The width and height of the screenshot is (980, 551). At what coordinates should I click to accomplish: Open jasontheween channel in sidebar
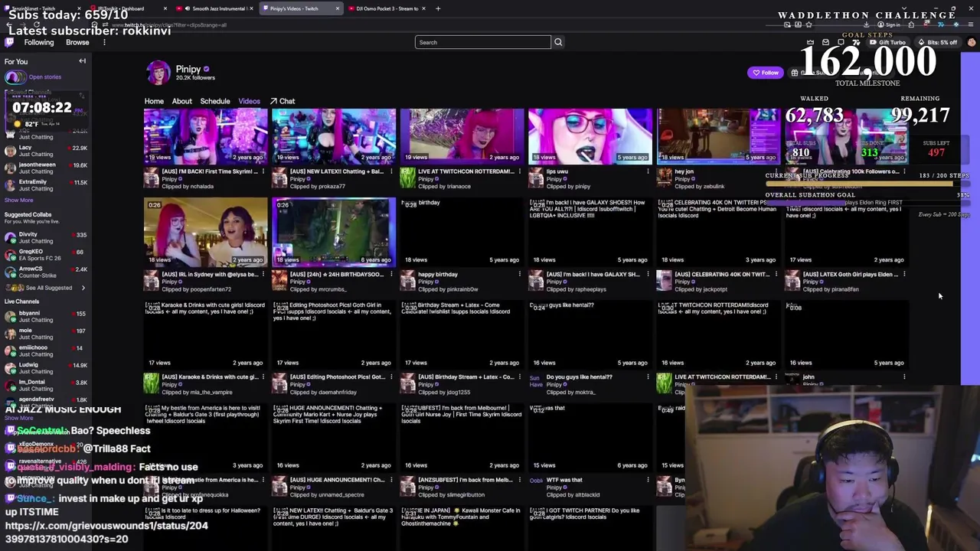tap(46, 168)
